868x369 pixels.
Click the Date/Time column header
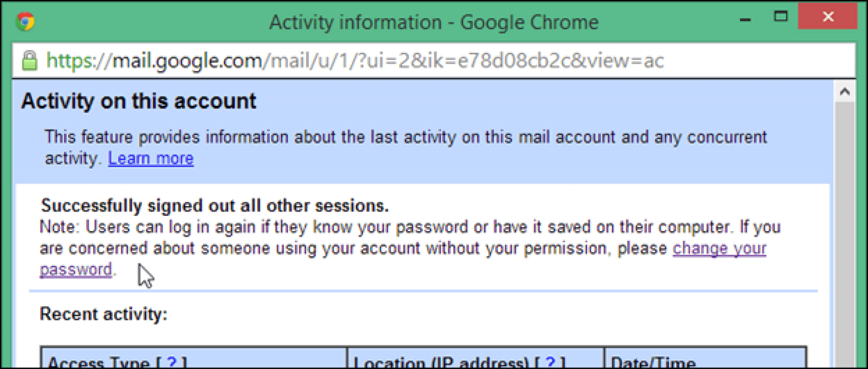point(653,363)
